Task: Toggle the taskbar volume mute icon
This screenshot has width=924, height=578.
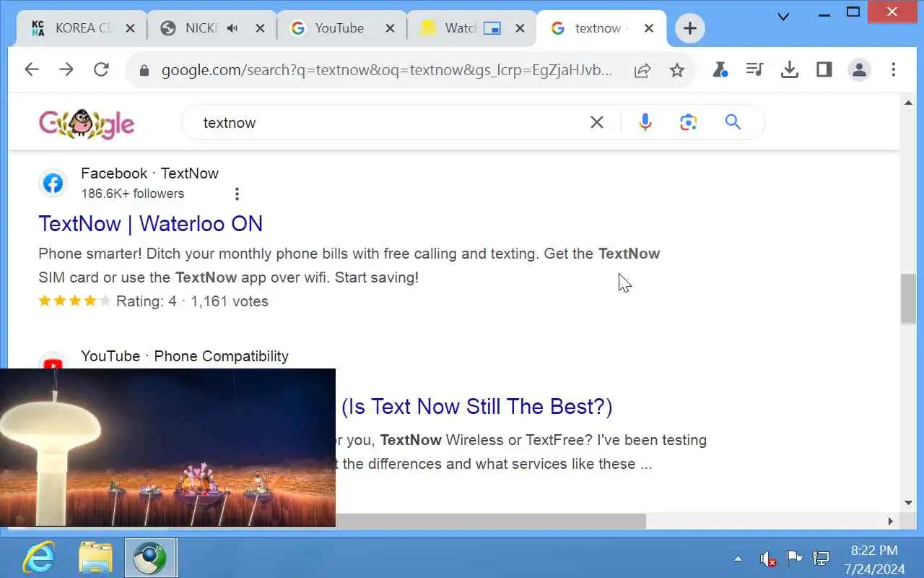Action: [x=767, y=558]
